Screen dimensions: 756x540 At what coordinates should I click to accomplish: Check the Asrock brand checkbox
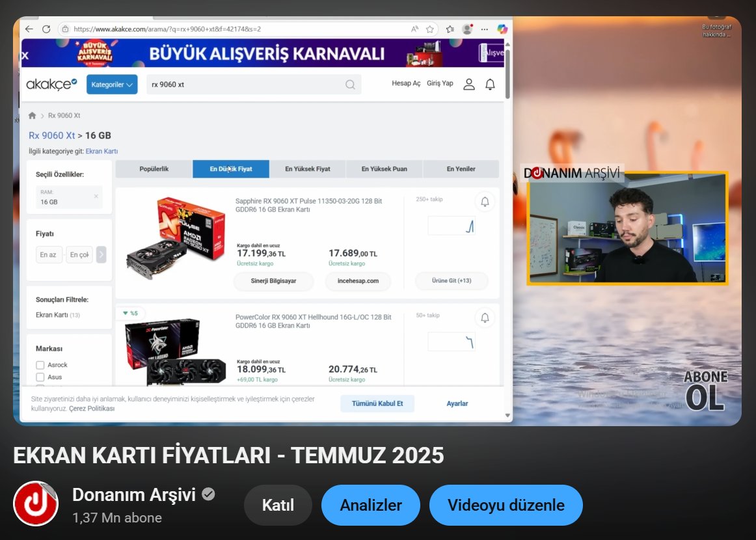[40, 364]
